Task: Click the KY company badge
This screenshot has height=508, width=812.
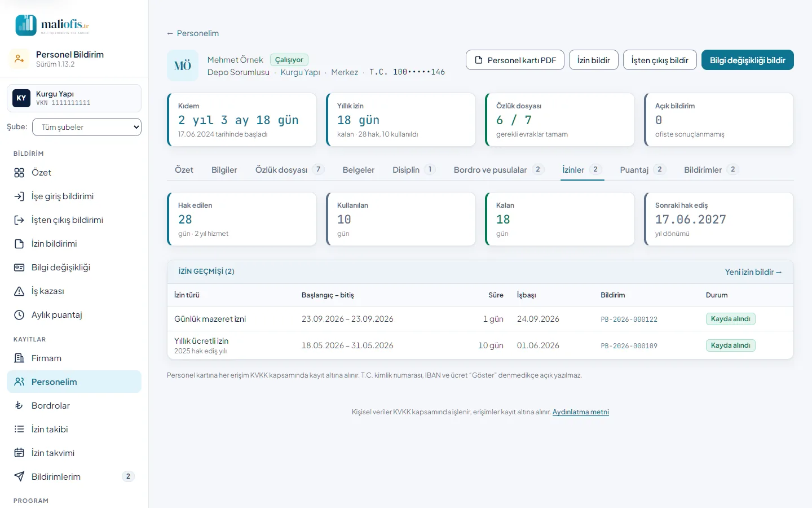Action: coord(21,98)
